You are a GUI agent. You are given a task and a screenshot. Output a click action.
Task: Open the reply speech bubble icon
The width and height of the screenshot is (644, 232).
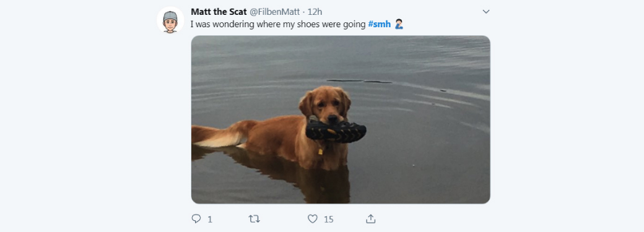point(196,219)
